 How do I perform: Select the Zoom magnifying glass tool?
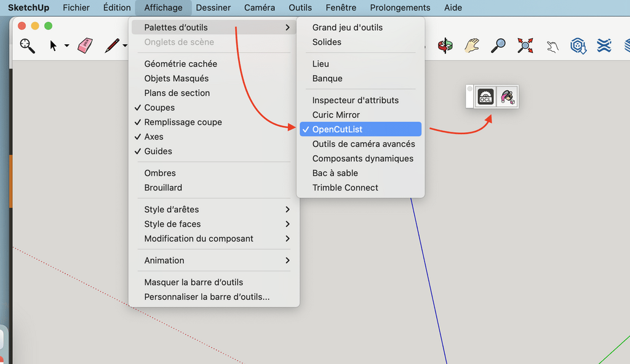(498, 45)
